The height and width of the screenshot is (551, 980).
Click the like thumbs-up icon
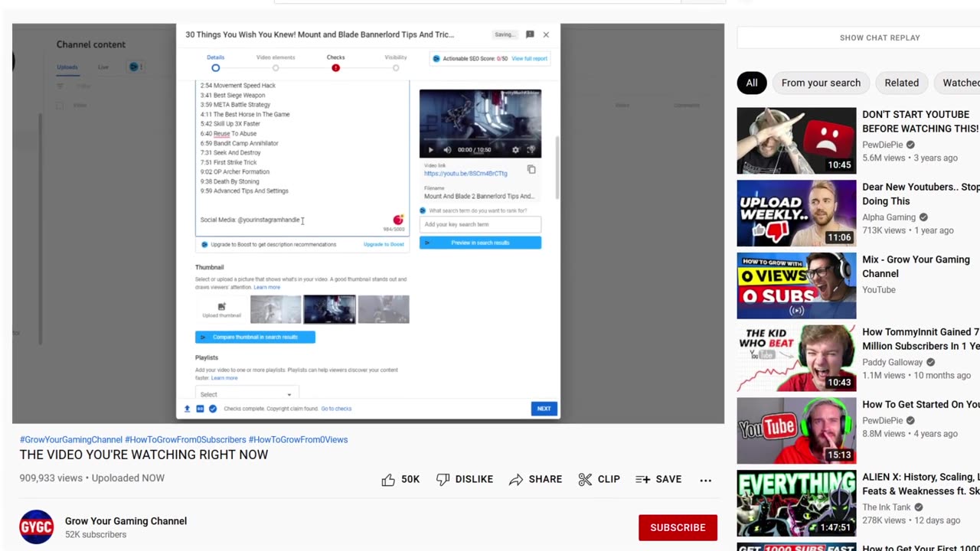389,479
